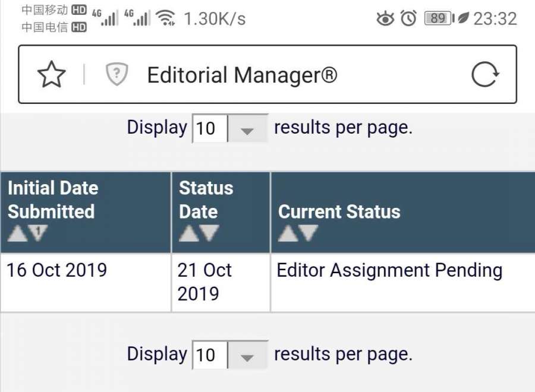This screenshot has width=535, height=392.
Task: Select the Editor Assignment Pending status cell
Action: point(389,271)
